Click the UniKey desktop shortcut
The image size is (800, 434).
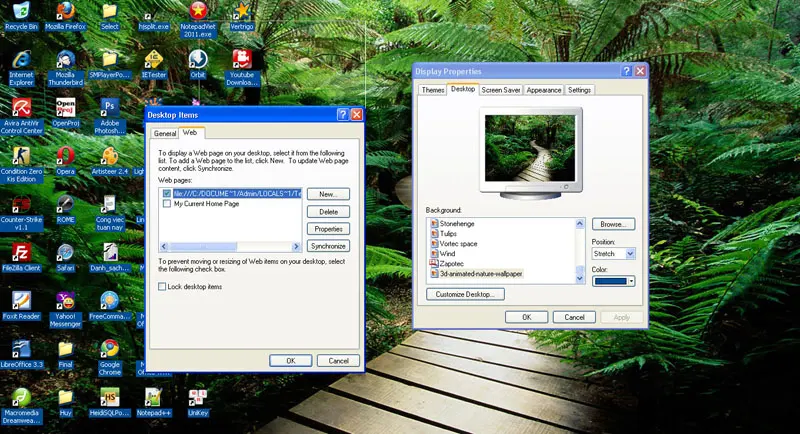click(198, 402)
